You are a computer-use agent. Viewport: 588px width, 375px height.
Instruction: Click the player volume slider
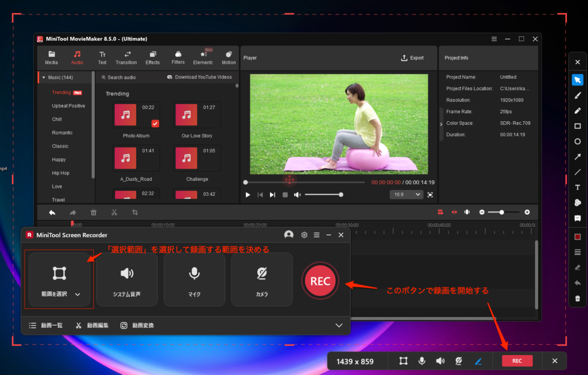click(x=323, y=195)
